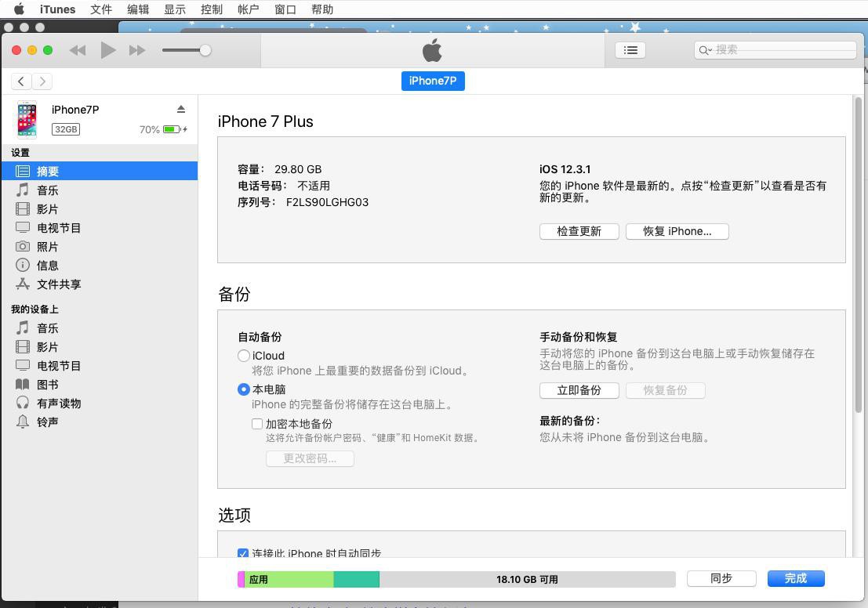Open the 编辑 menu

138,9
